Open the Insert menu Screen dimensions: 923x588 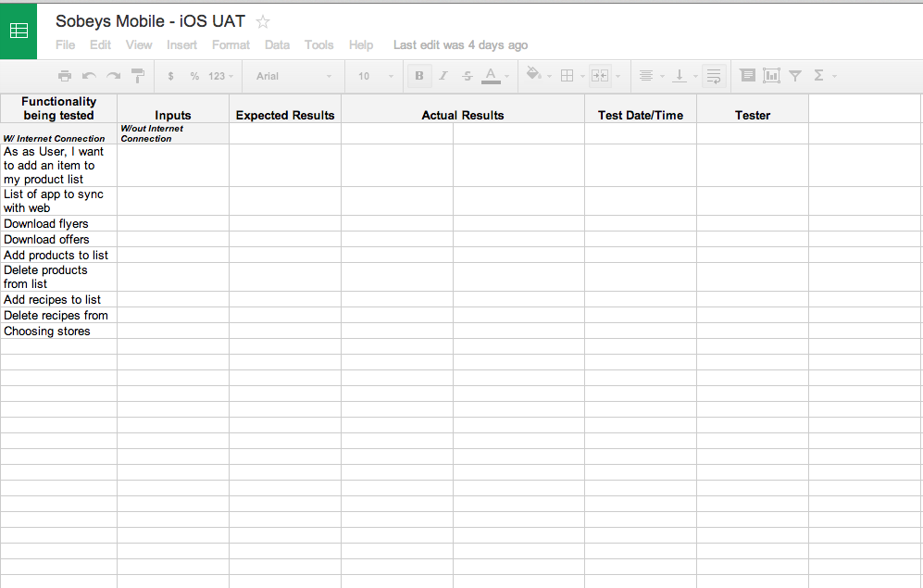click(x=181, y=45)
